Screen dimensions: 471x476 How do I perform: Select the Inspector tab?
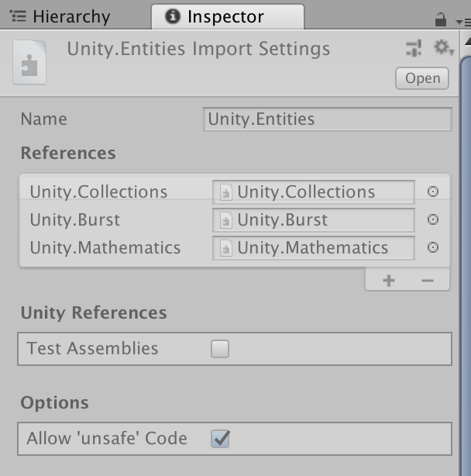click(225, 17)
